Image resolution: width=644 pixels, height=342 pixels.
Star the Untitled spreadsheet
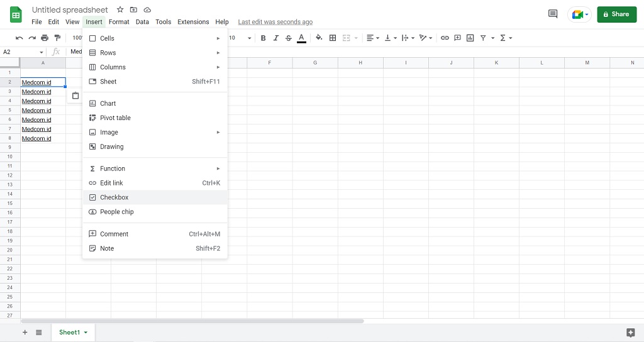click(120, 9)
